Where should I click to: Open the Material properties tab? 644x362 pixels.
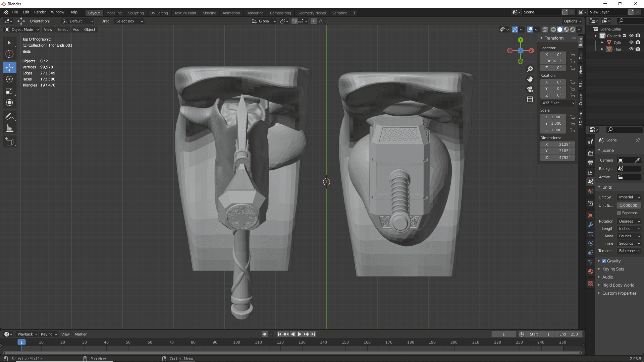coord(591,271)
